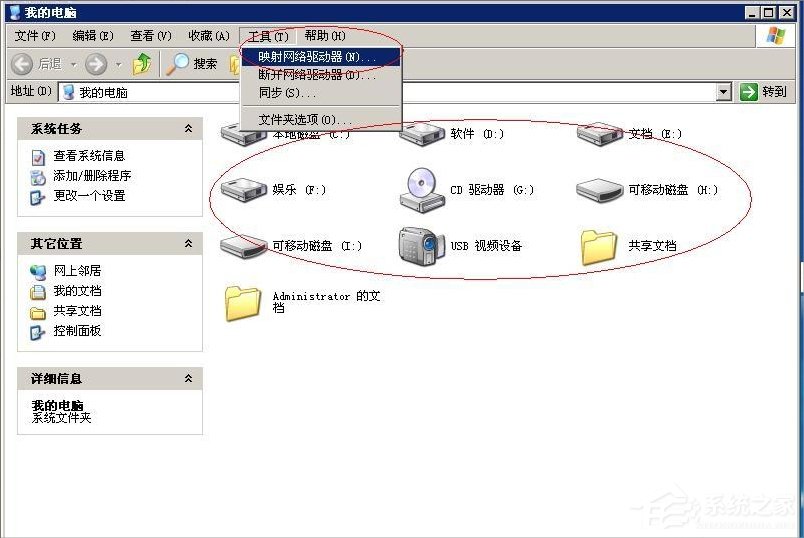
Task: Click the 搜索 search magnifier button
Action: click(x=192, y=64)
